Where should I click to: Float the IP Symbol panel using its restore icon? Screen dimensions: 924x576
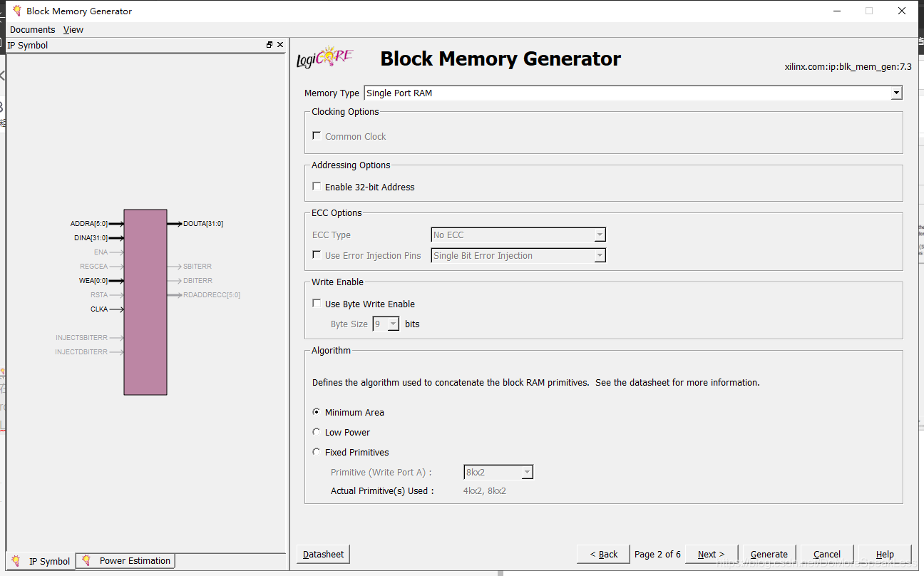[269, 45]
